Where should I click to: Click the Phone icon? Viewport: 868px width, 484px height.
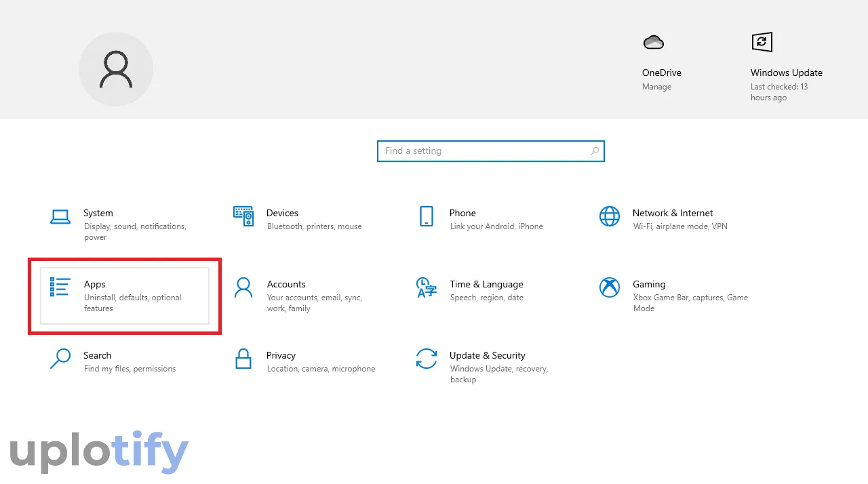click(x=426, y=216)
